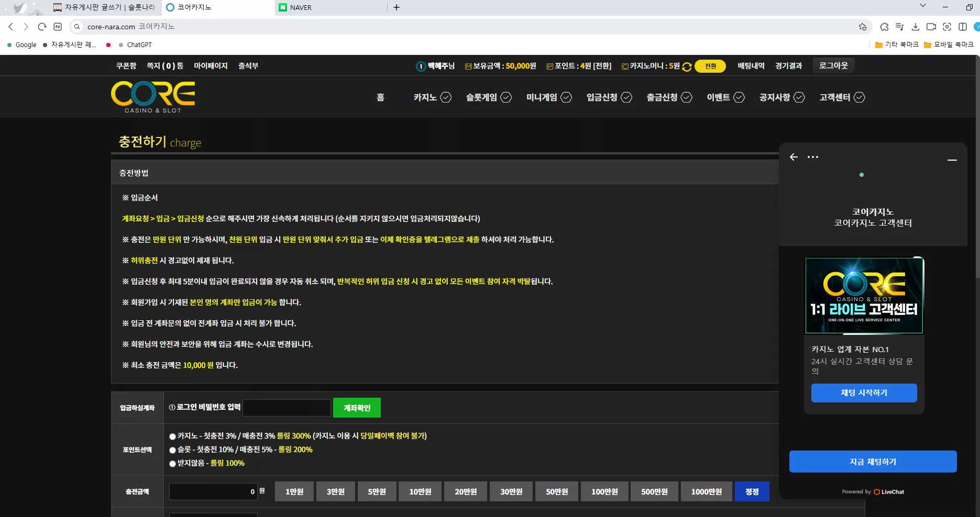Add 1000만원 to the charge amount
Image resolution: width=980 pixels, height=517 pixels.
click(707, 491)
